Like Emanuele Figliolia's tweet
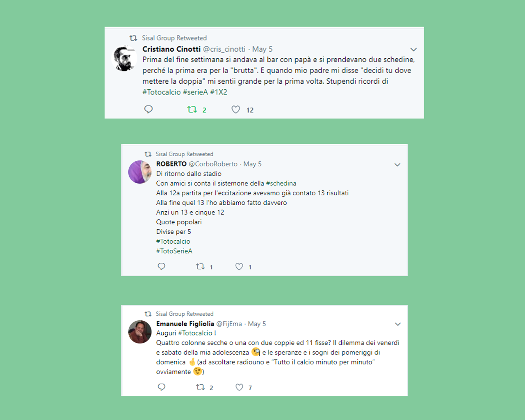The image size is (525, 420). coord(239,387)
